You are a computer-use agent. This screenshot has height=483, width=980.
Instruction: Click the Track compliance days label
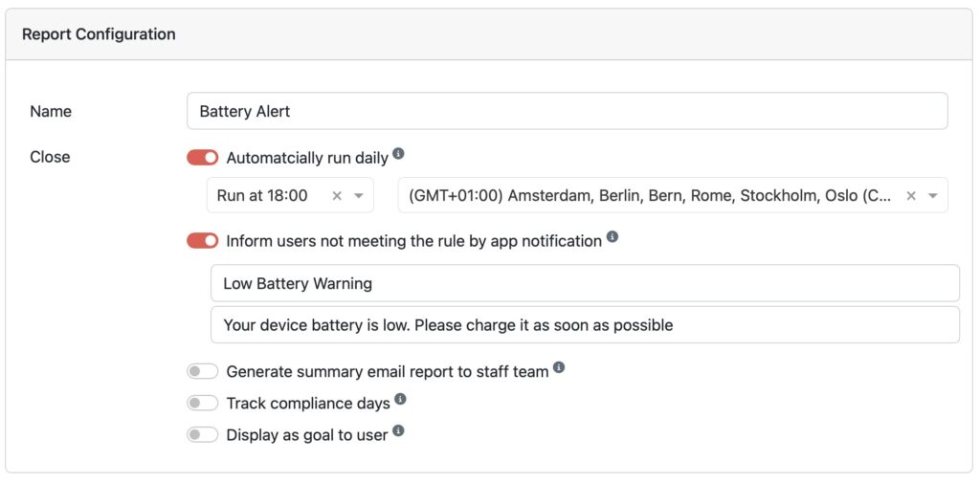click(308, 404)
